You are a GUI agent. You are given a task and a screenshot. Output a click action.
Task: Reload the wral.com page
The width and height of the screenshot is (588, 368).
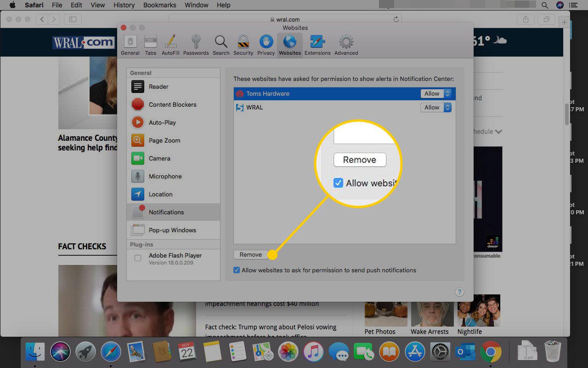396,19
